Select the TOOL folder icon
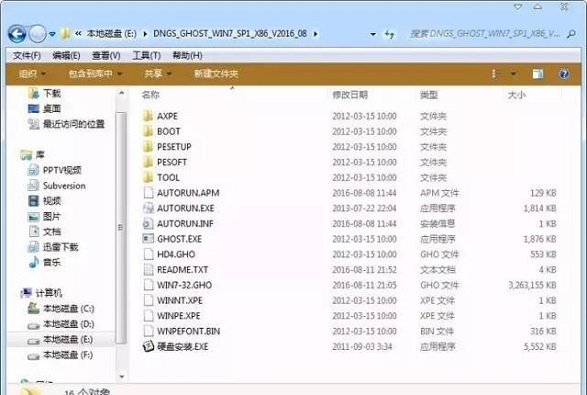This screenshot has width=587, height=395. click(x=148, y=177)
